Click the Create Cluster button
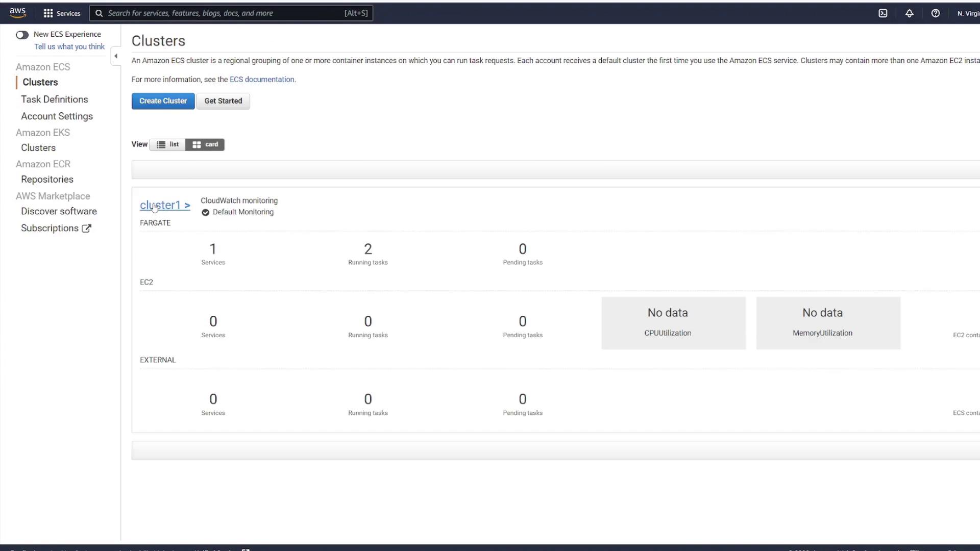 click(x=163, y=101)
